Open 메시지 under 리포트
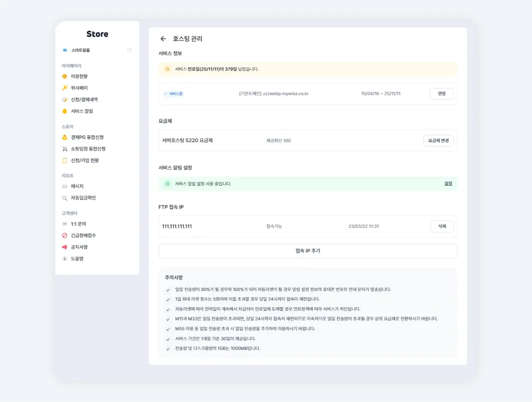The height and width of the screenshot is (402, 532). coord(77,186)
